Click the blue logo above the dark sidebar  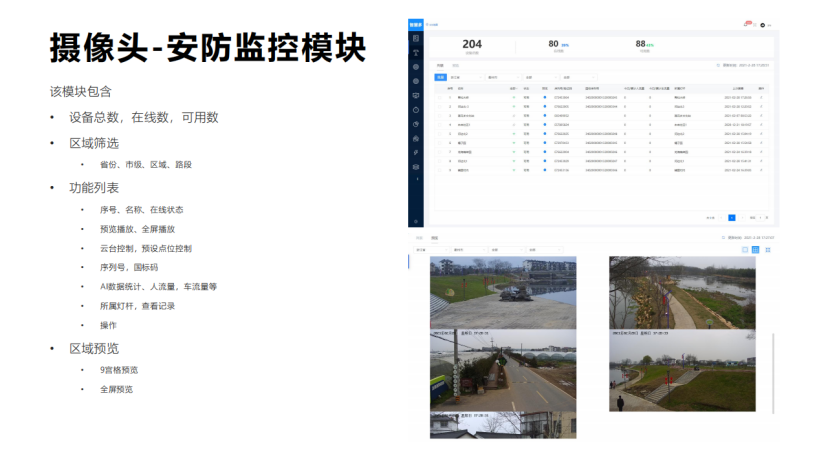[x=416, y=25]
